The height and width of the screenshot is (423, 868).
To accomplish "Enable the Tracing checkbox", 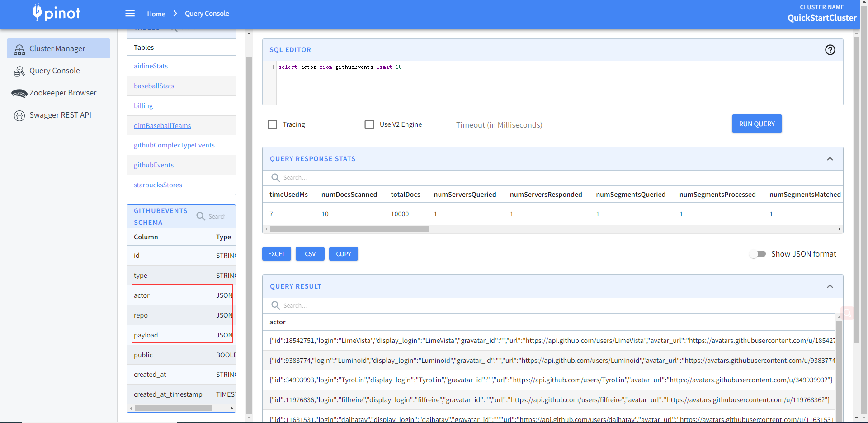I will 273,124.
